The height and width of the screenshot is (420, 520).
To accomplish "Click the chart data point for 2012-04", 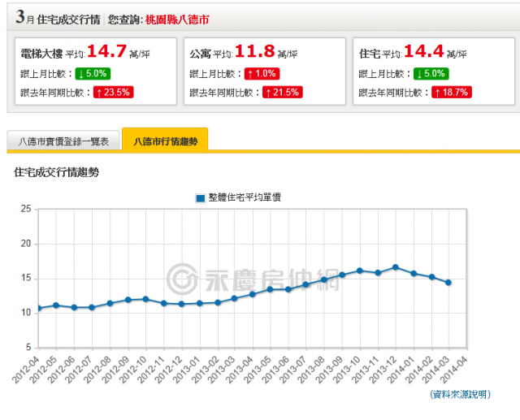I will click(x=39, y=308).
